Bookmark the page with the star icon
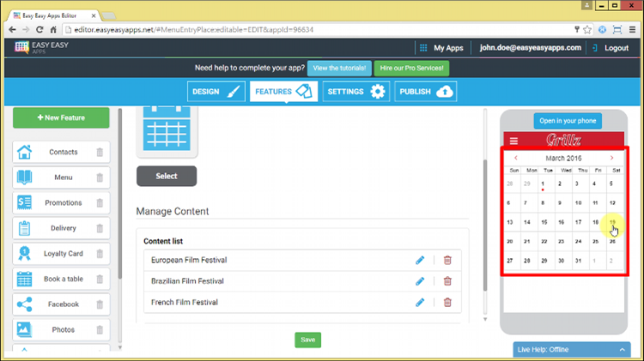 pos(587,29)
